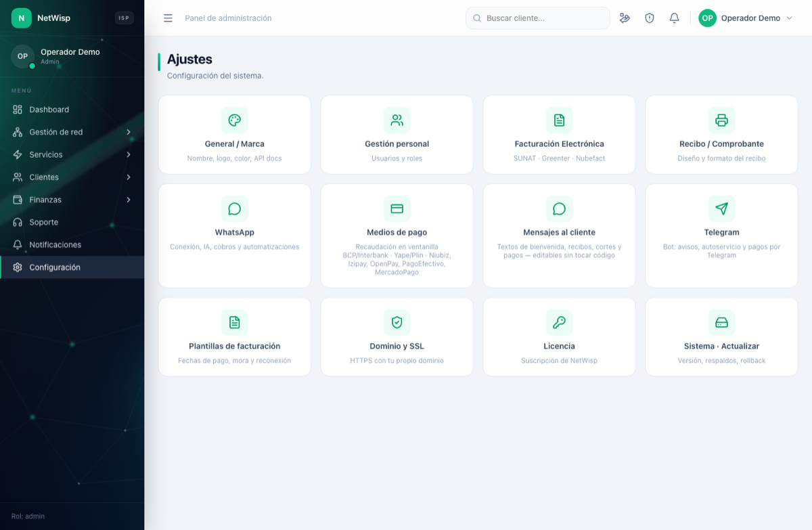Focus the Buscar cliente search field
The image size is (812, 530).
coord(538,18)
